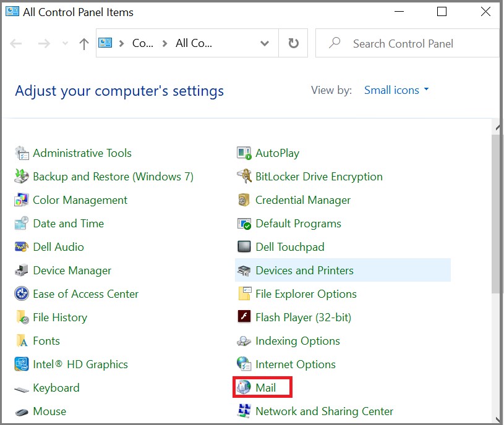Open the Intel HD Graphics link
Screen dimensions: 504x425
tap(80, 364)
